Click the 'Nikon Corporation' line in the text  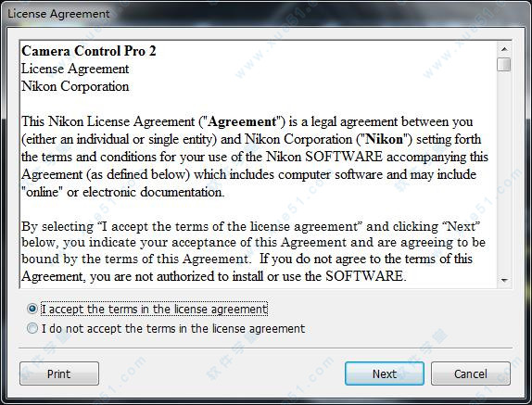(x=75, y=86)
